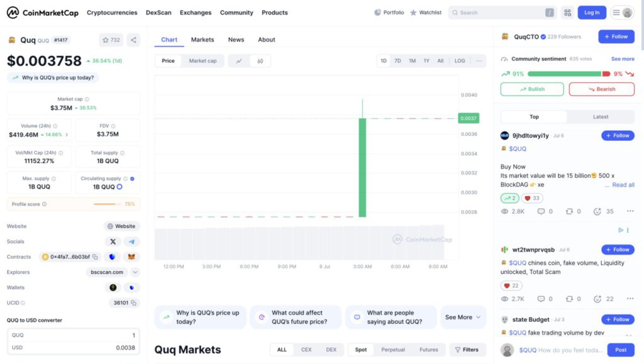The image size is (644, 364).
Task: Vote Bullish on community sentiment
Action: coord(532,89)
